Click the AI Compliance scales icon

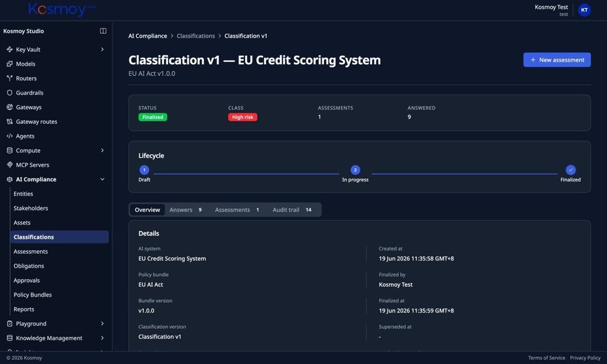[x=10, y=180]
